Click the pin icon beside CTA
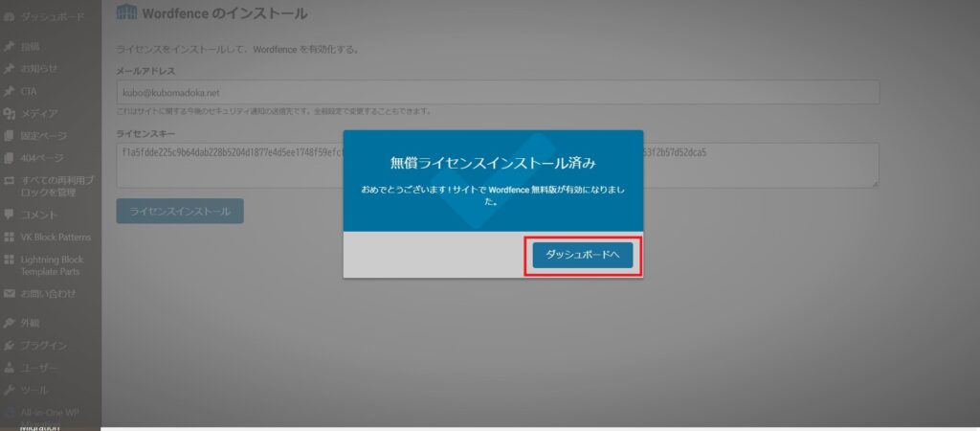 (9, 91)
